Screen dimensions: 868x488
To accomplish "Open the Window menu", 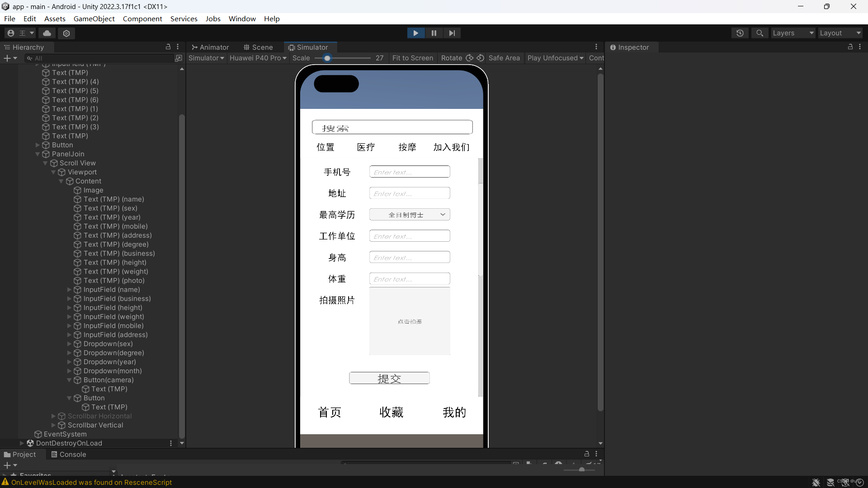I will 242,19.
